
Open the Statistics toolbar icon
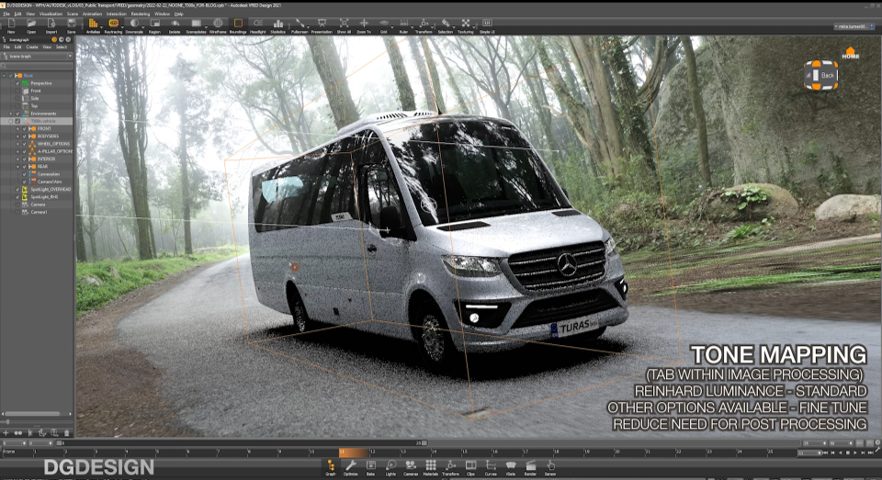(x=278, y=25)
